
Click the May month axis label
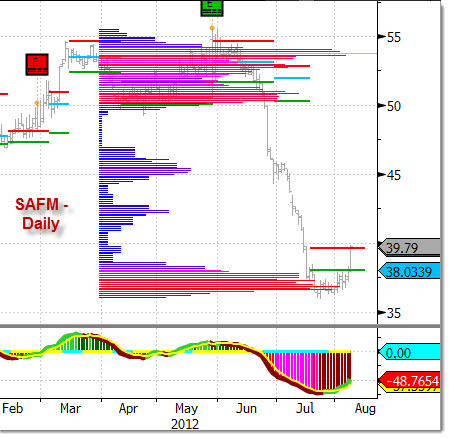[187, 409]
